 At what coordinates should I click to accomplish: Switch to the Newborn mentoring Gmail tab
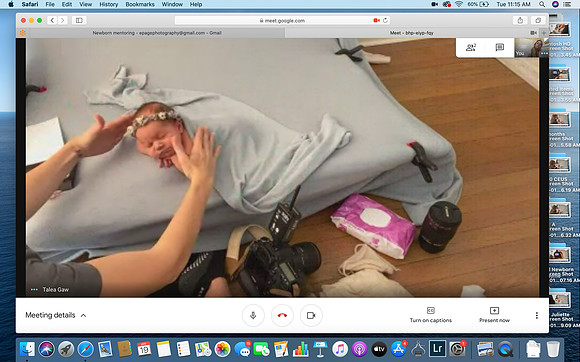point(157,33)
